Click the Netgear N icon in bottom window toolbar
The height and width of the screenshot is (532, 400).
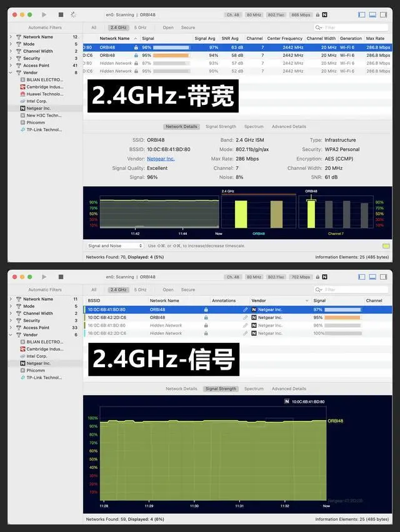[324, 277]
